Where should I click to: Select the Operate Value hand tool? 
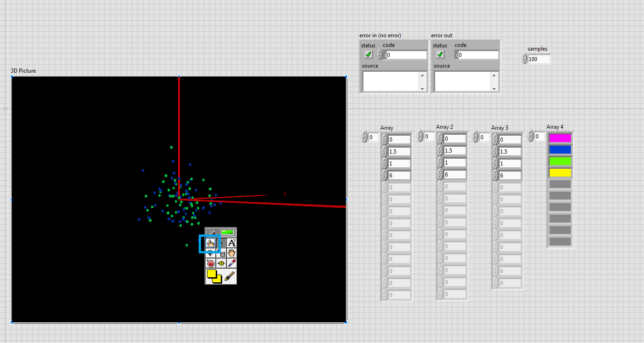click(x=211, y=243)
